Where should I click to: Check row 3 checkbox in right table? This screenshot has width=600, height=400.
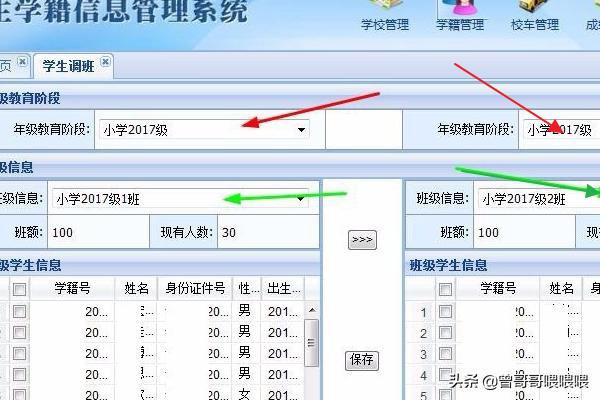[445, 354]
